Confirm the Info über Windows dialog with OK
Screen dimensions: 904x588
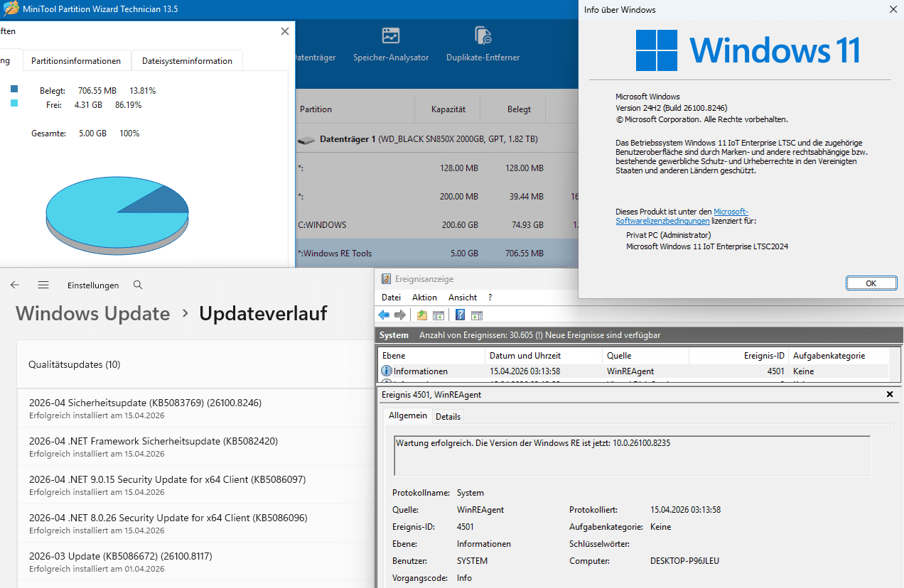pyautogui.click(x=871, y=283)
